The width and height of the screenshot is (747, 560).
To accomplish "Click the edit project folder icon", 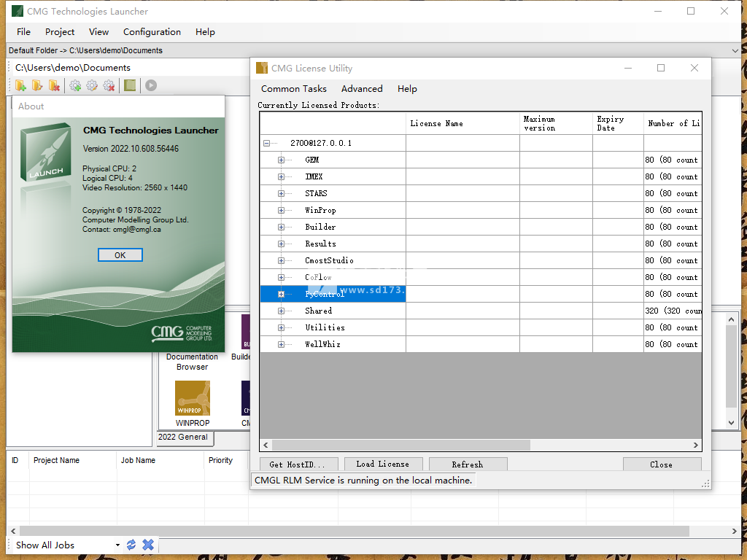I will (x=37, y=86).
